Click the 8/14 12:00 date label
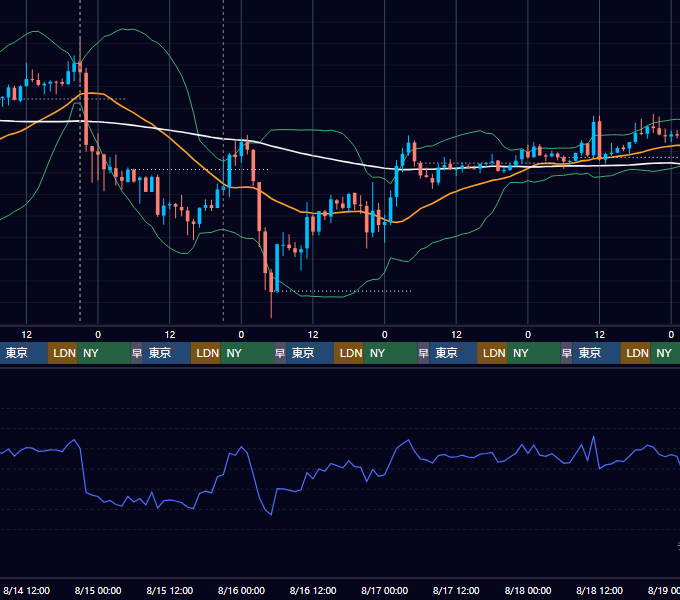 tap(26, 590)
